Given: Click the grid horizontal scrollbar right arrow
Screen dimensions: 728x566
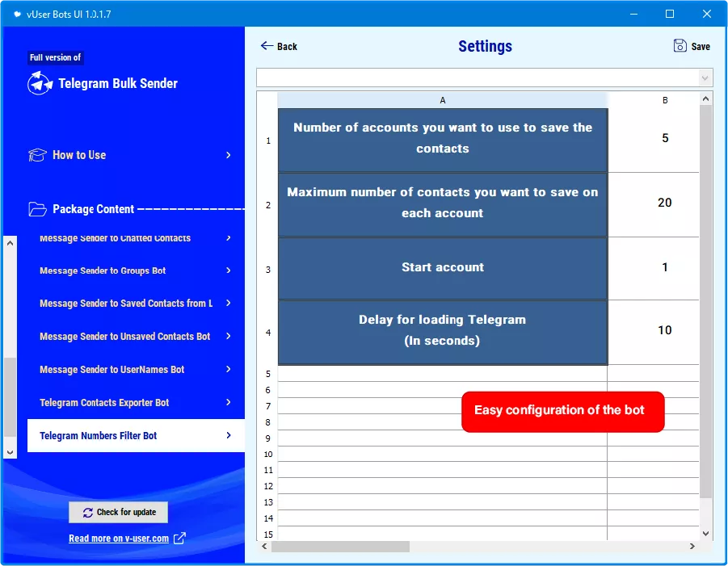Looking at the screenshot, I should click(692, 547).
